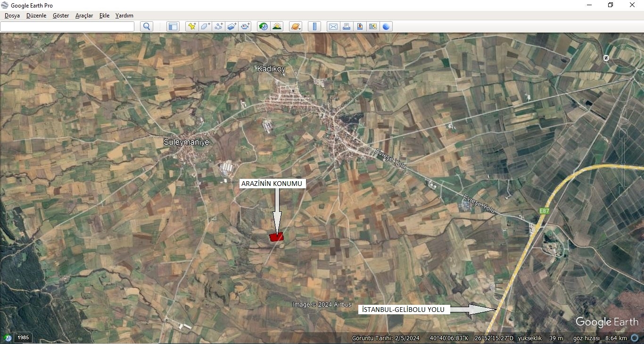
Task: Toggle the sidebar panel icon
Action: coord(173,26)
